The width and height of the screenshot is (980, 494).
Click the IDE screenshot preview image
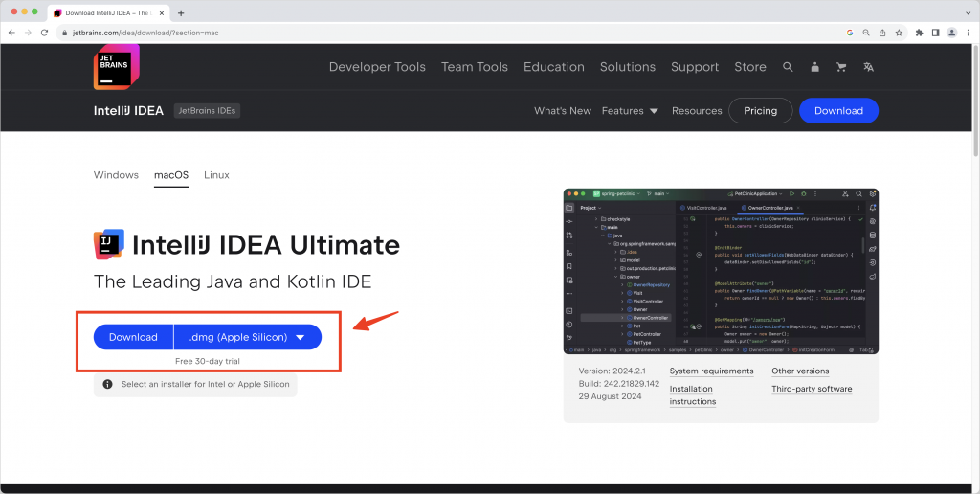(721, 271)
